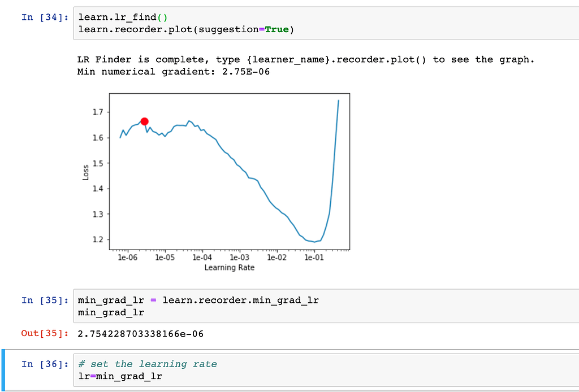
Task: Click the Learning Rate axis label
Action: pyautogui.click(x=229, y=267)
